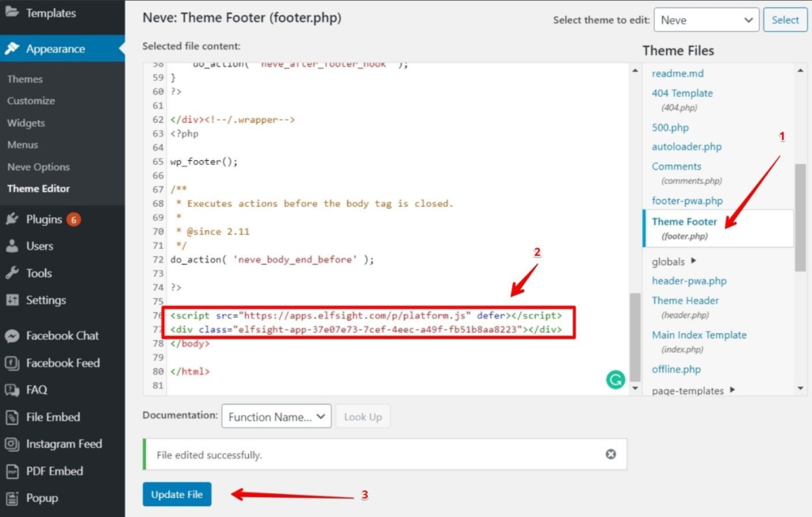Click the green Grammarly icon in editor
This screenshot has width=812, height=517.
click(615, 380)
